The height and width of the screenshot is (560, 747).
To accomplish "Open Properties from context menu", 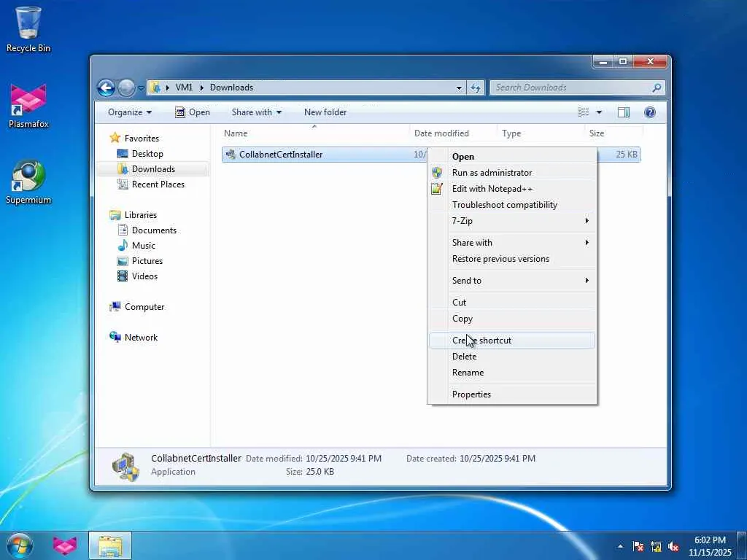I will pos(512,394).
